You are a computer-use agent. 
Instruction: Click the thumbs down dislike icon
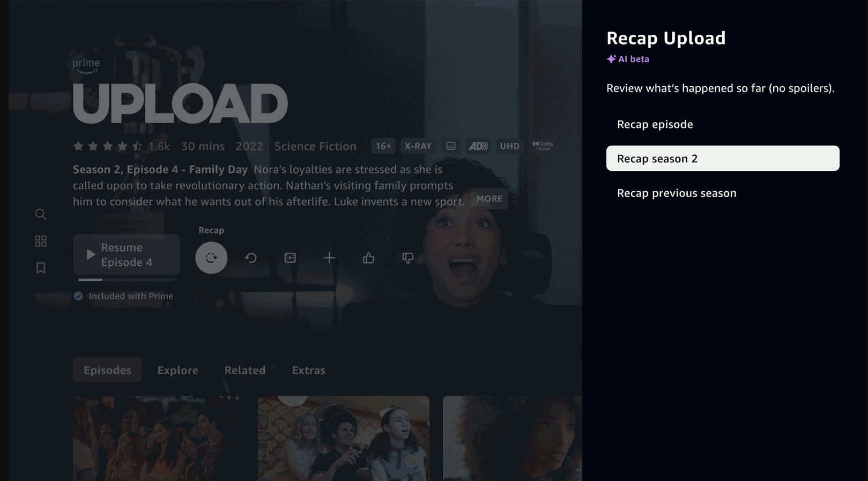point(408,258)
